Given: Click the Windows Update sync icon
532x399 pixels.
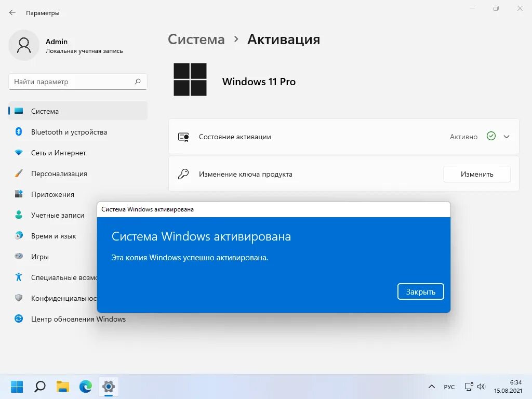Looking at the screenshot, I should [x=19, y=318].
